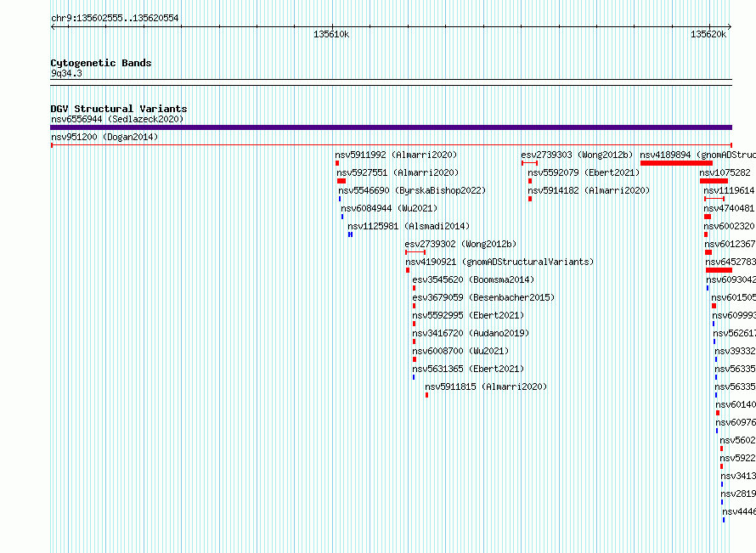Click the truncated nsv4446 variant label
The height and width of the screenshot is (553, 756).
pos(739,511)
